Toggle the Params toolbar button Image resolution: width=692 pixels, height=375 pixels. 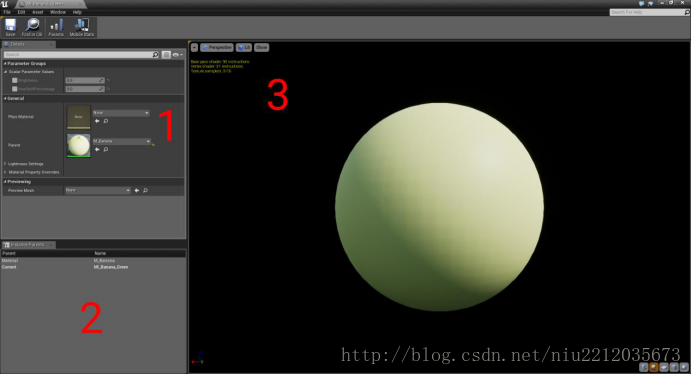[x=56, y=27]
